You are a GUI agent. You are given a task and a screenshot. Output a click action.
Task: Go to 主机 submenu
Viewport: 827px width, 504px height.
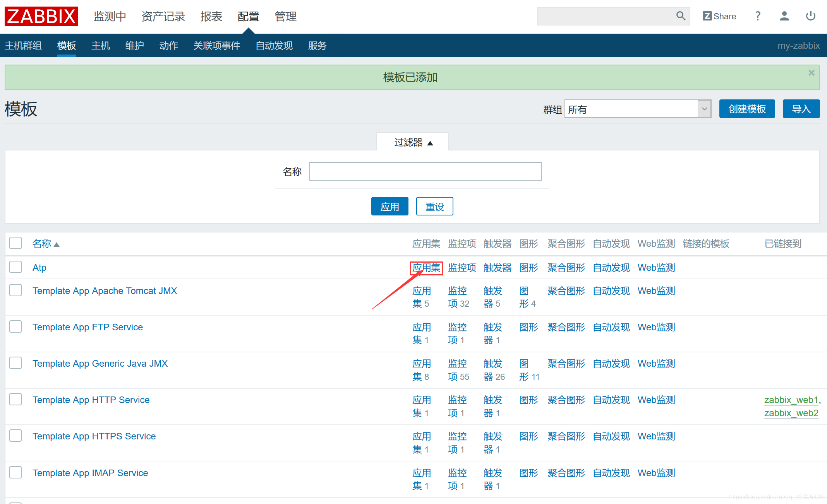click(x=101, y=46)
